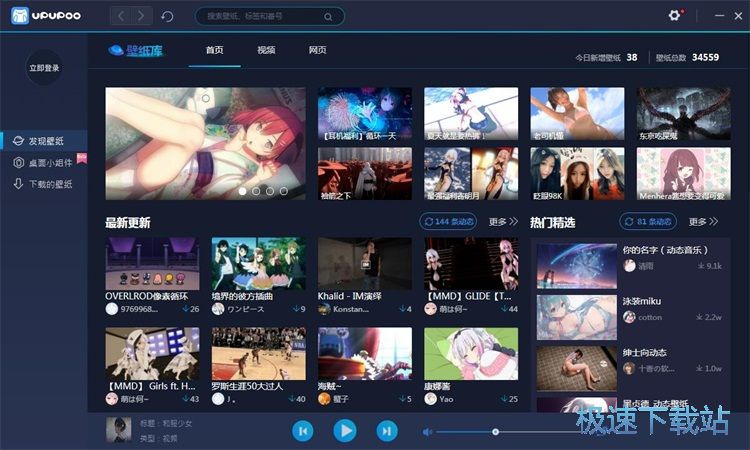Open the 东京吃货鬼 thumbnail
The height and width of the screenshot is (450, 750).
[x=684, y=114]
